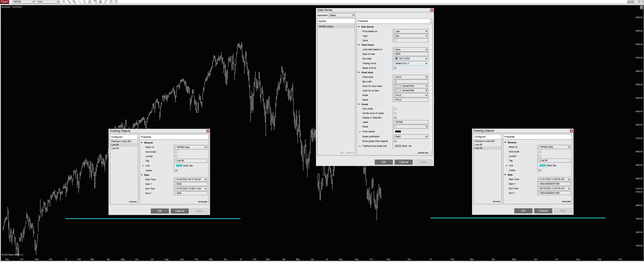Select Fibonacci circle 362 in right dialog
This screenshot has height=262, width=644.
coord(485,141)
